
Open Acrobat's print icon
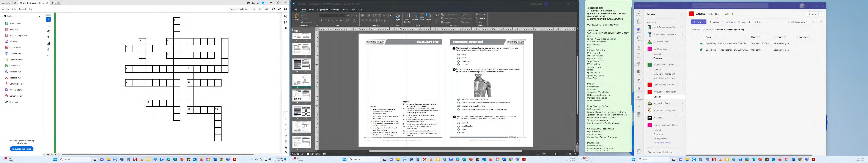[266, 9]
